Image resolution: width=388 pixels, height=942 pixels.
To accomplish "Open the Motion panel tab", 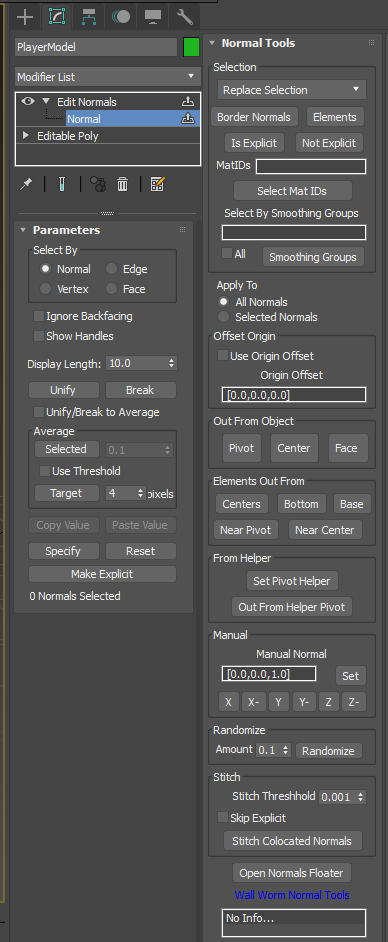I will click(x=121, y=17).
